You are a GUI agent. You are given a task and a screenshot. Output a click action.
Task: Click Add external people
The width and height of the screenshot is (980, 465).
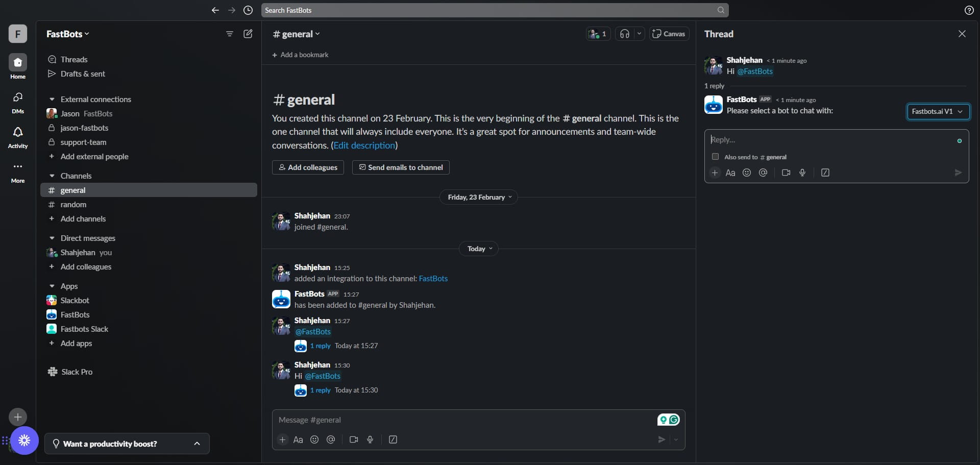[149, 157]
